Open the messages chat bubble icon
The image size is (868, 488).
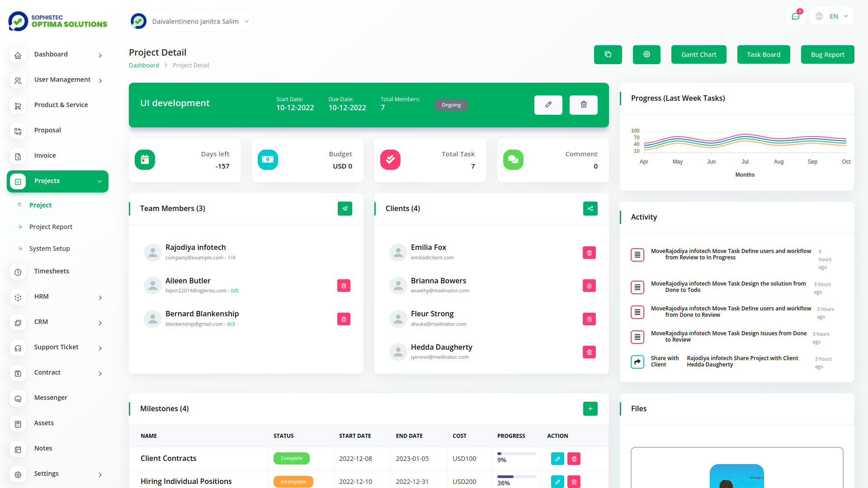click(796, 16)
